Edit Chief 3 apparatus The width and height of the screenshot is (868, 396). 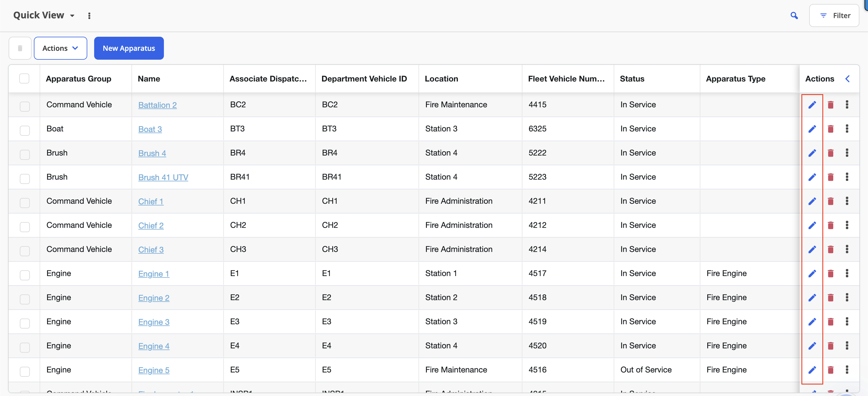pyautogui.click(x=812, y=249)
